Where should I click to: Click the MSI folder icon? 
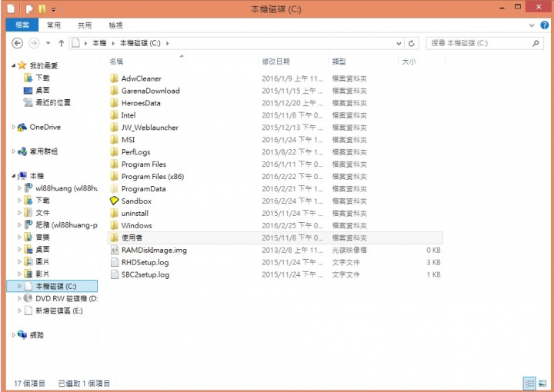[x=114, y=140]
